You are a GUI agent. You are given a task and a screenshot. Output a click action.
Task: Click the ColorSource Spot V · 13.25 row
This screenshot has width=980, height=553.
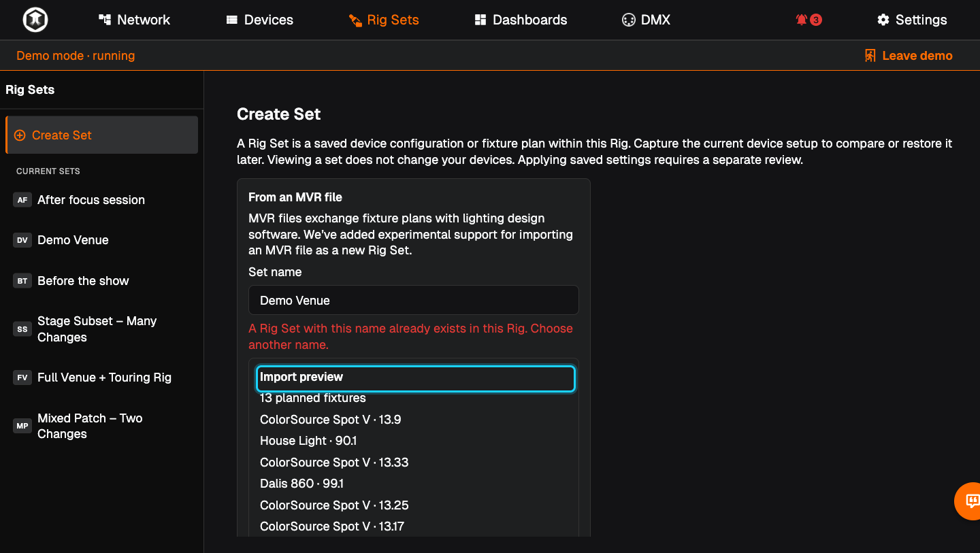click(x=334, y=505)
